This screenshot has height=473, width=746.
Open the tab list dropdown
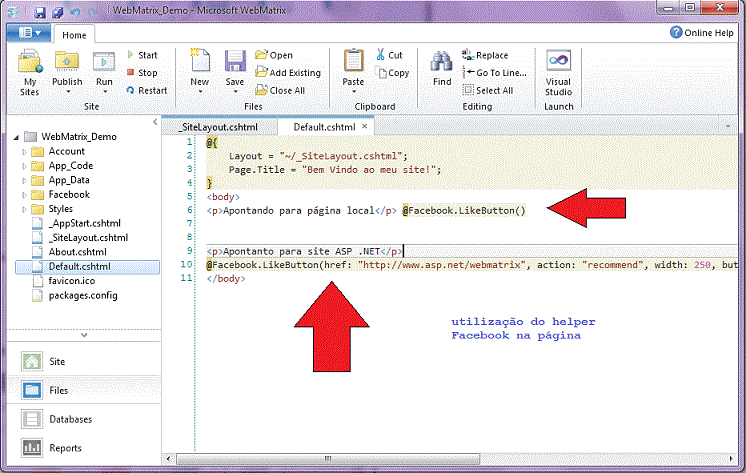(727, 127)
